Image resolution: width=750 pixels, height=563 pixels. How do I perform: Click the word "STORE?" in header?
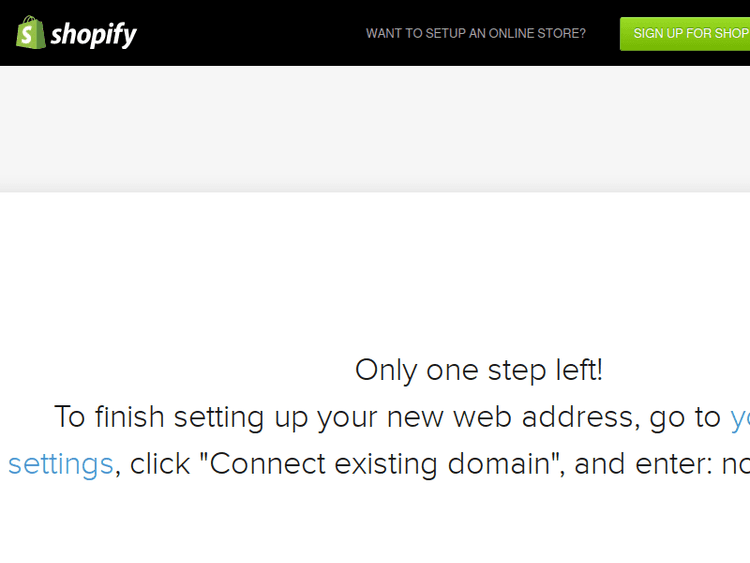(560, 33)
